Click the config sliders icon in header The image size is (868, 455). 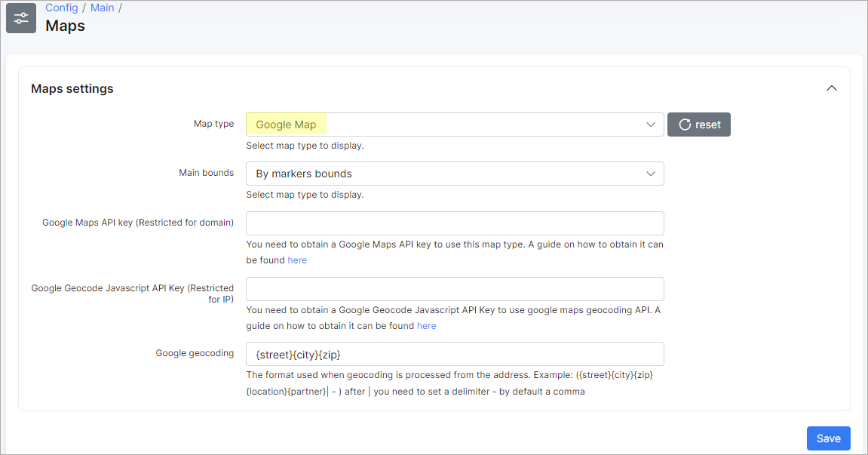[x=21, y=18]
